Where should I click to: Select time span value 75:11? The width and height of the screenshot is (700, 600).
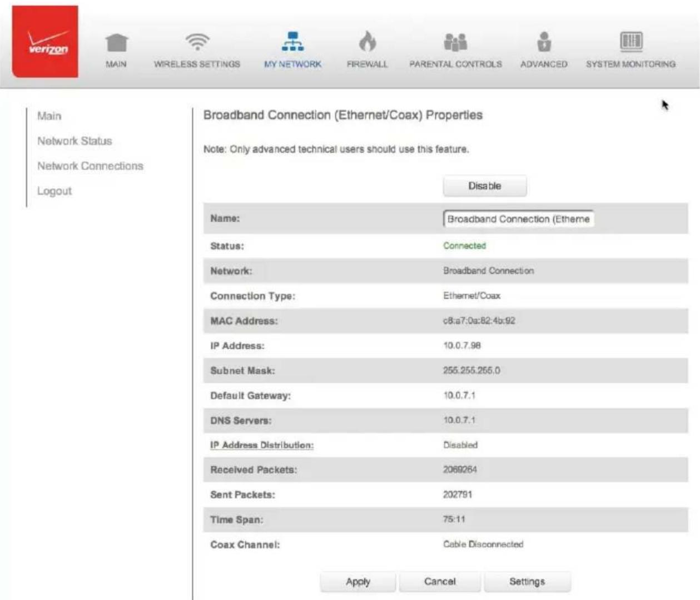(454, 519)
